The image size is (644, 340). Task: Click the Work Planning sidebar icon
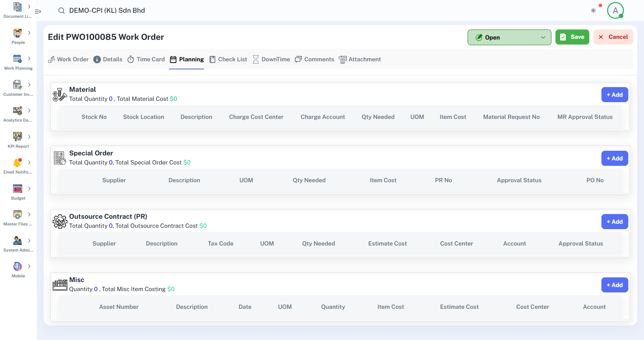pyautogui.click(x=17, y=59)
